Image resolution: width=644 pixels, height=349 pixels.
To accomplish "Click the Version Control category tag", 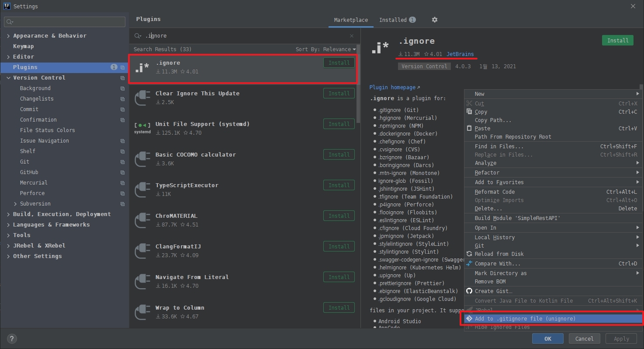I will [424, 66].
